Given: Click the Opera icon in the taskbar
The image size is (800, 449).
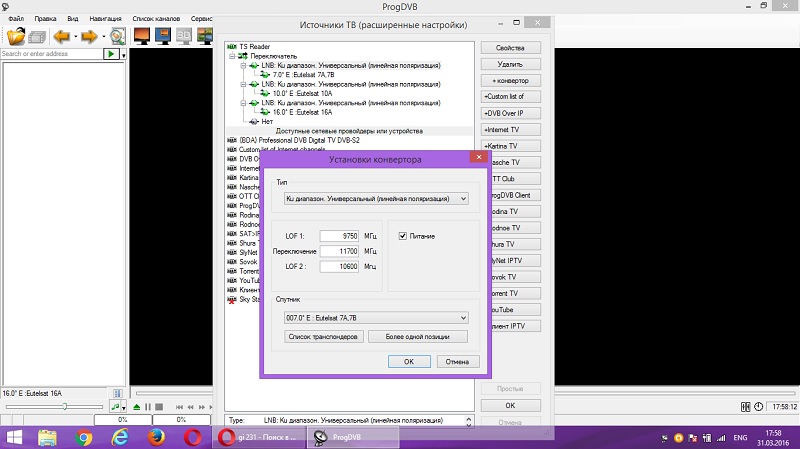Looking at the screenshot, I should (x=194, y=437).
